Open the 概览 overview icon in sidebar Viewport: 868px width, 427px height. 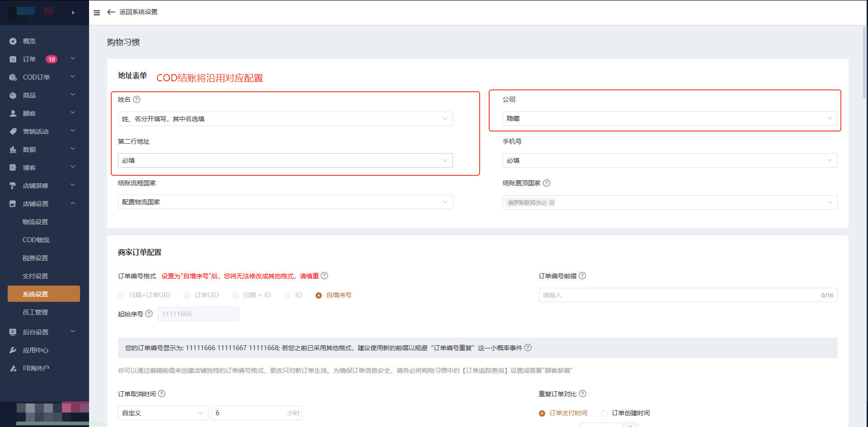click(13, 41)
